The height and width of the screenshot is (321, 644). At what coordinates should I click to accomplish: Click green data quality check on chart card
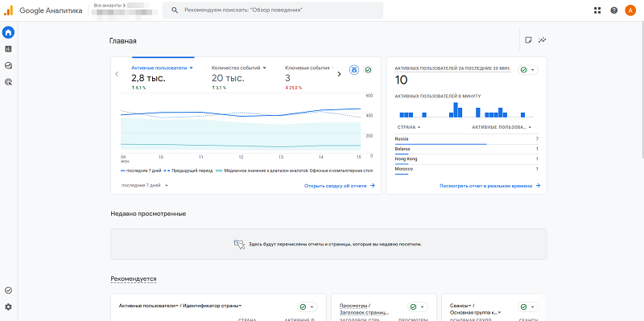369,70
